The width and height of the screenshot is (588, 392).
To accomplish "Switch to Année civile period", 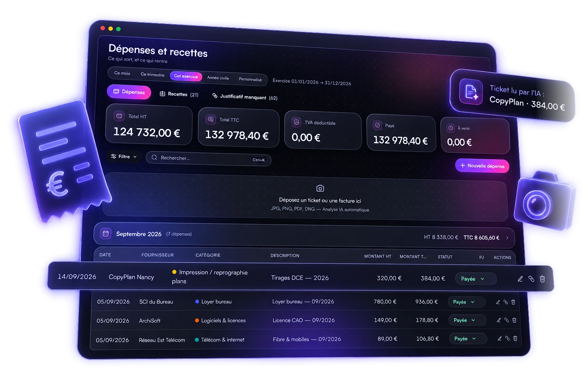I will (218, 78).
